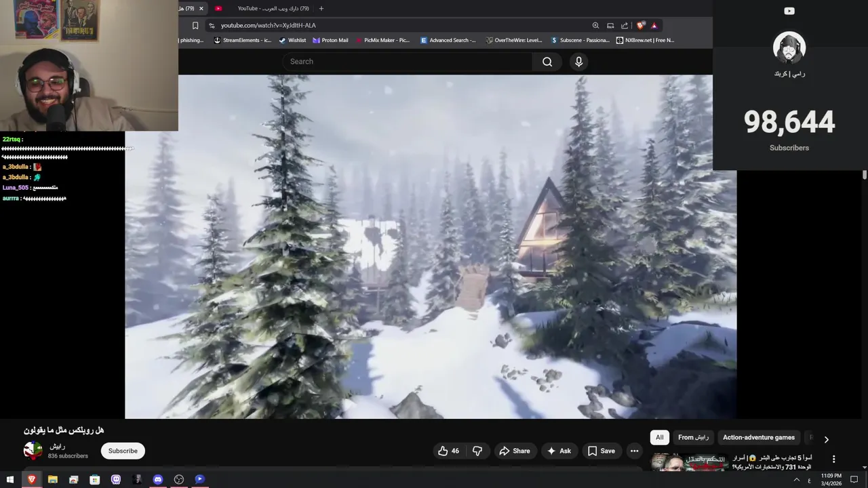Click the video title هل روبلكس مثل ما يقولون
This screenshot has height=488, width=868.
coord(64,430)
